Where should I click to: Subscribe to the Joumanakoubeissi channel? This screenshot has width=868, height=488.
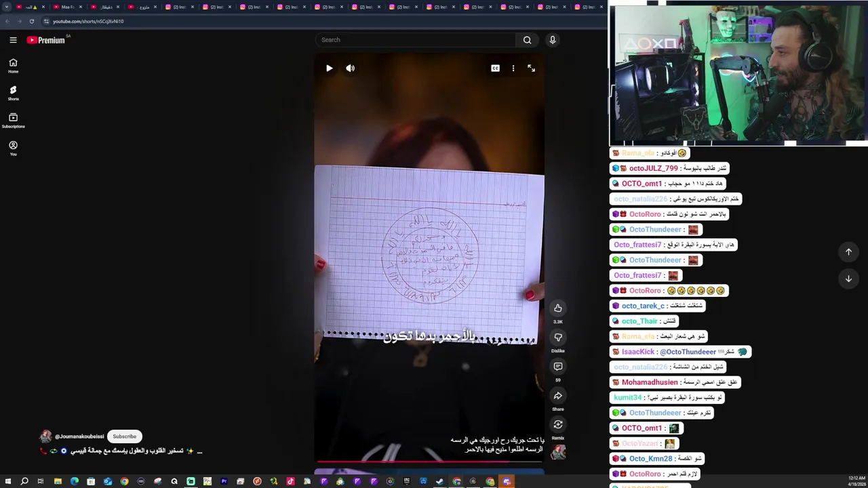pos(124,436)
